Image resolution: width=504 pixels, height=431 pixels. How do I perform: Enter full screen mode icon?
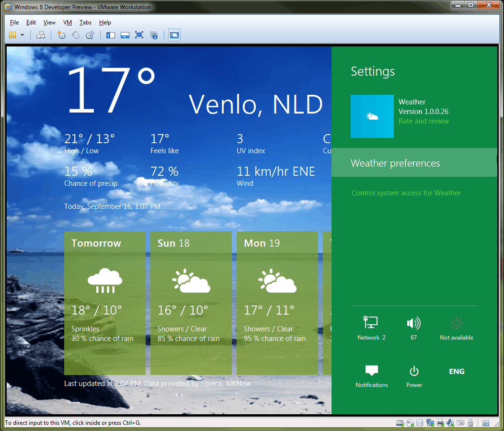point(139,35)
